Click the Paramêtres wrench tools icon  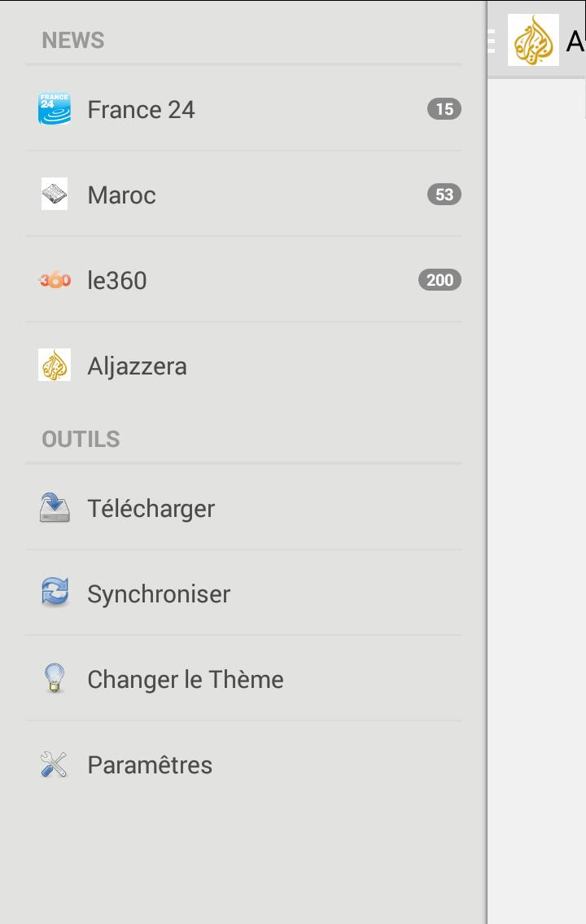[x=55, y=764]
